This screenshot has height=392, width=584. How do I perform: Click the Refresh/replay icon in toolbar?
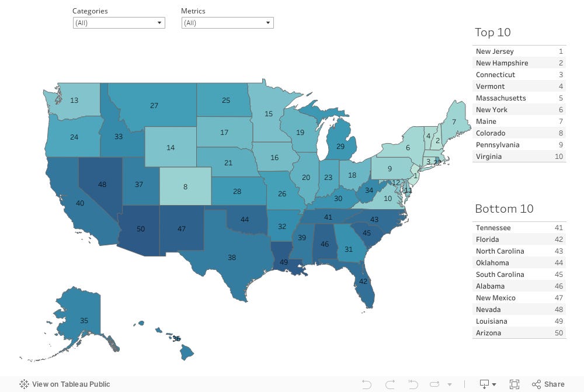(434, 384)
